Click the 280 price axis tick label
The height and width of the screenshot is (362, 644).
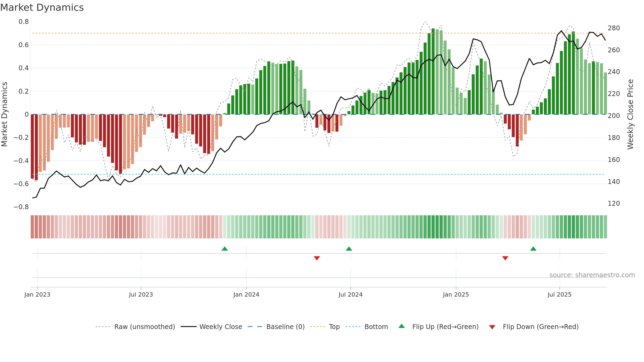point(614,28)
